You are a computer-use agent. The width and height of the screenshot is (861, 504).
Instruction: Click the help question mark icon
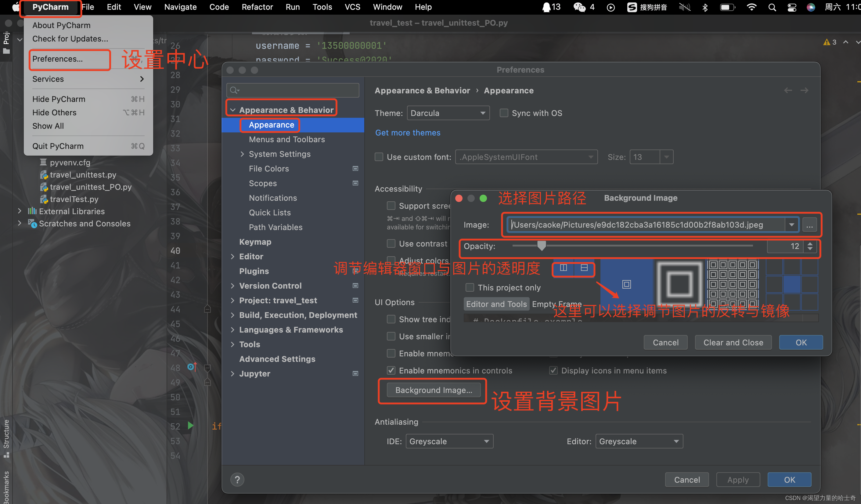point(237,480)
